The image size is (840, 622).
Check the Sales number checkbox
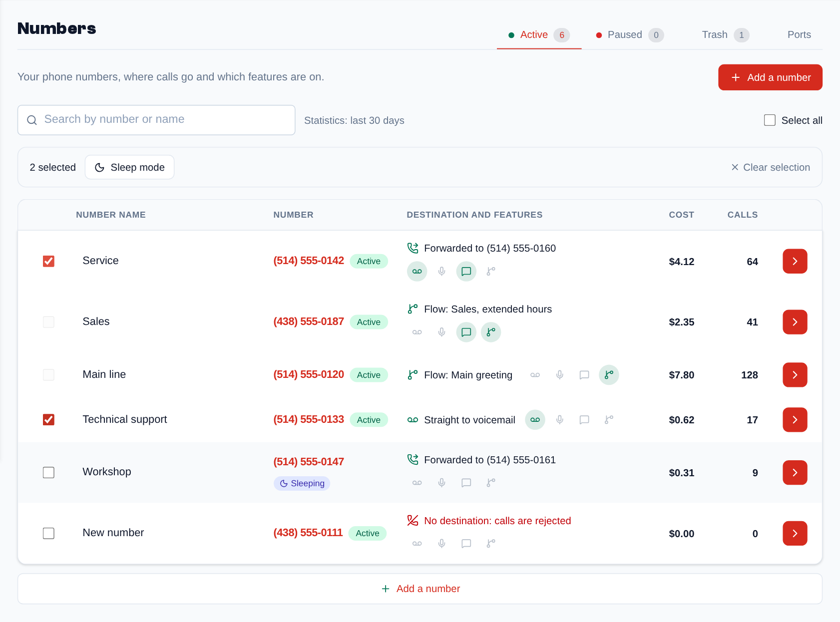pos(48,322)
